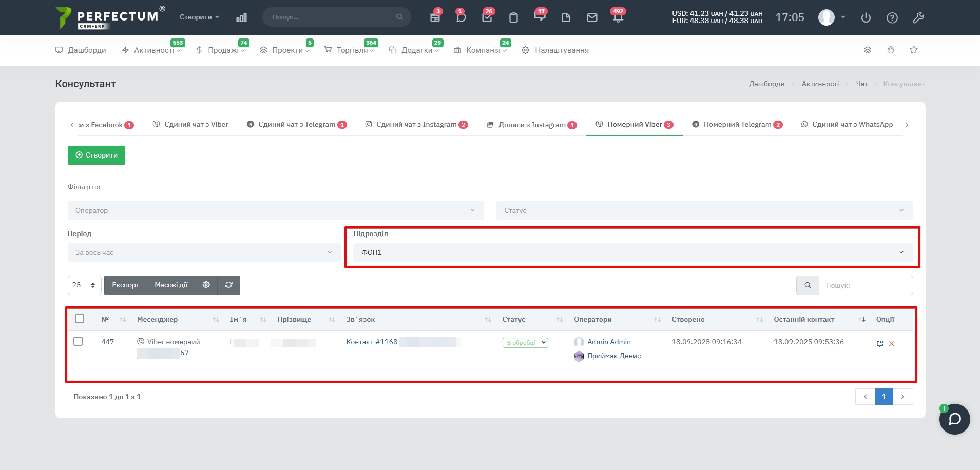Click the power logout icon
980x470 pixels.
pos(866,18)
